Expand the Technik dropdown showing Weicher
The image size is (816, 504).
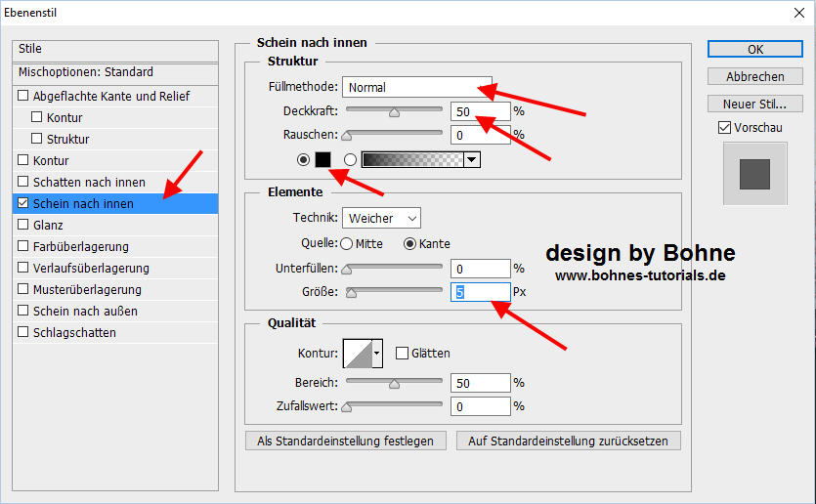click(x=382, y=218)
